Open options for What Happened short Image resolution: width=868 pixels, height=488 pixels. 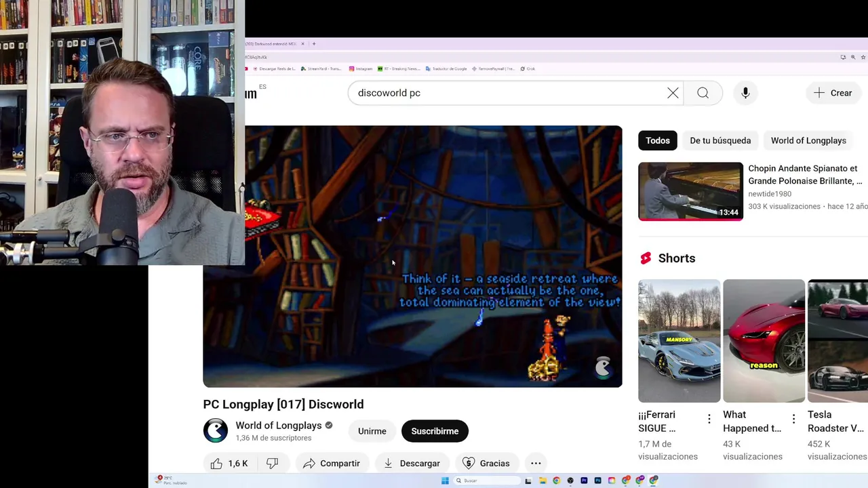pyautogui.click(x=794, y=420)
